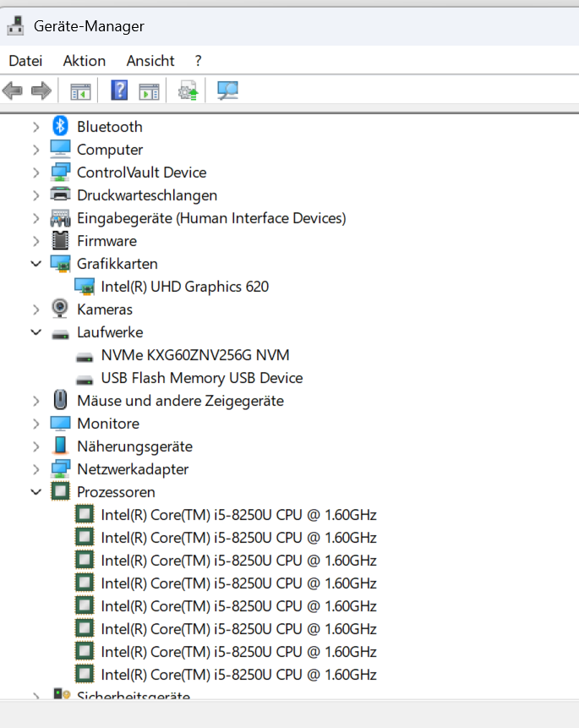Click the Kameras webcam icon
Viewport: 579px width, 728px height.
[x=60, y=309]
